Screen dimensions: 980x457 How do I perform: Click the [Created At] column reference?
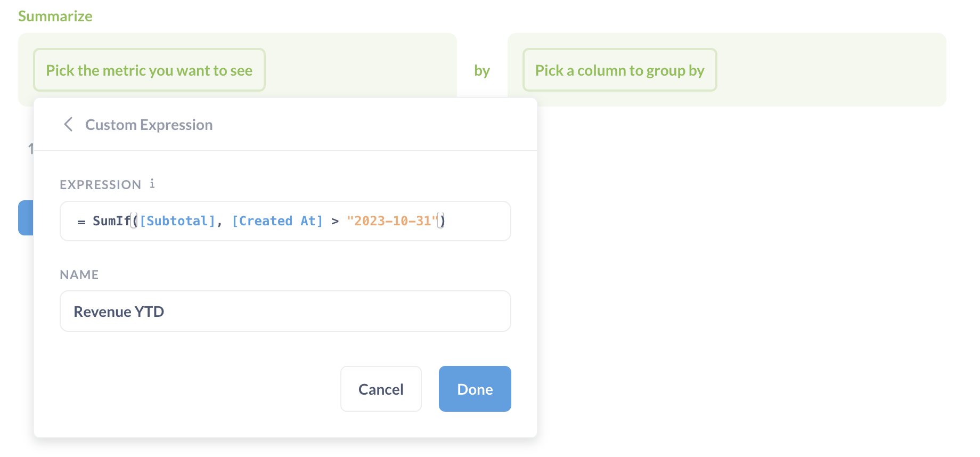277,221
